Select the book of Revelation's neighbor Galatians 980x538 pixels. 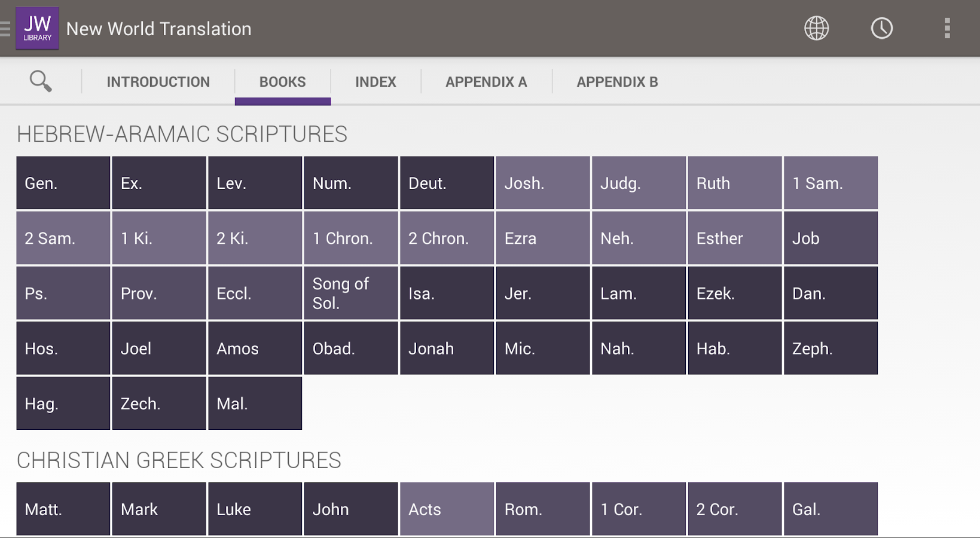[x=831, y=509]
